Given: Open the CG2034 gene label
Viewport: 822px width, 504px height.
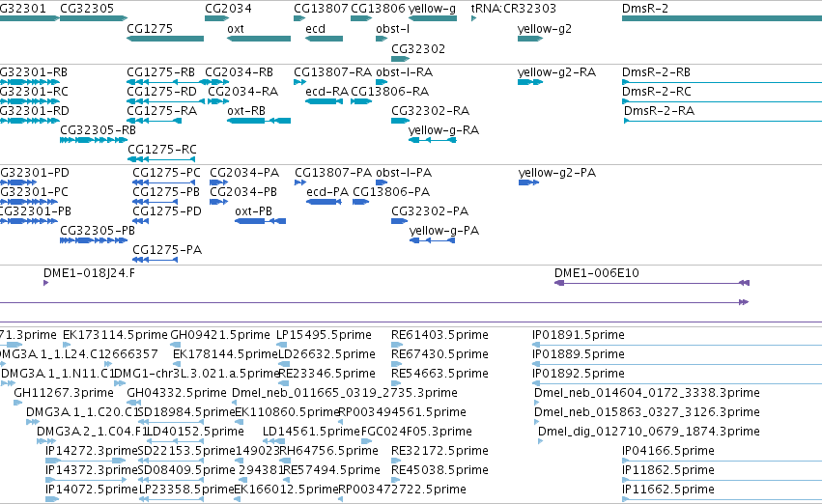Looking at the screenshot, I should [228, 9].
